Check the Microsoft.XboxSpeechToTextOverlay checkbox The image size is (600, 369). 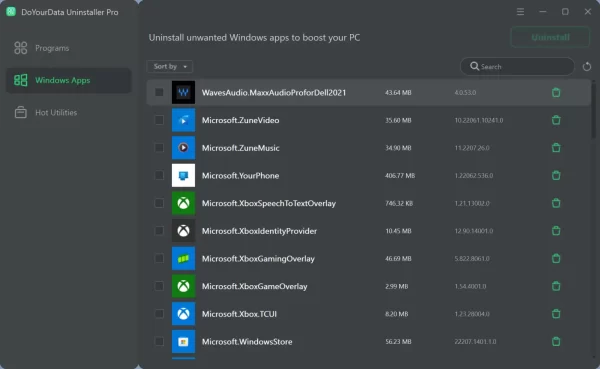click(x=159, y=203)
